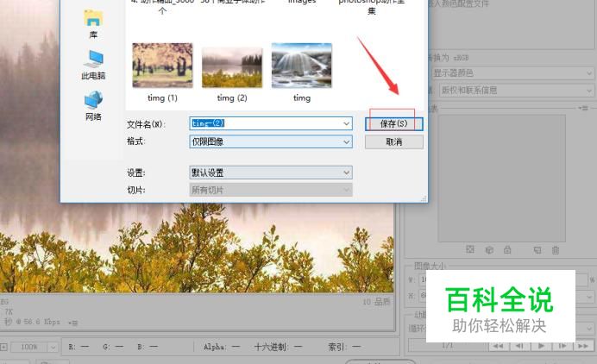
Task: Expand the 文件名 filename dropdown arrow
Action: (346, 123)
